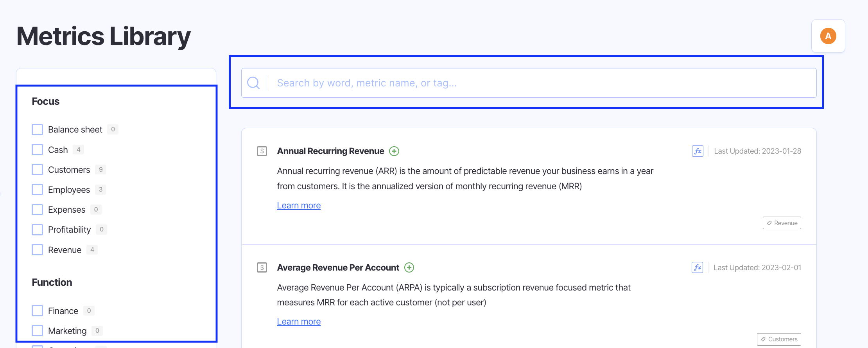Toggle the Expenses filter
This screenshot has height=348, width=868.
click(x=38, y=210)
